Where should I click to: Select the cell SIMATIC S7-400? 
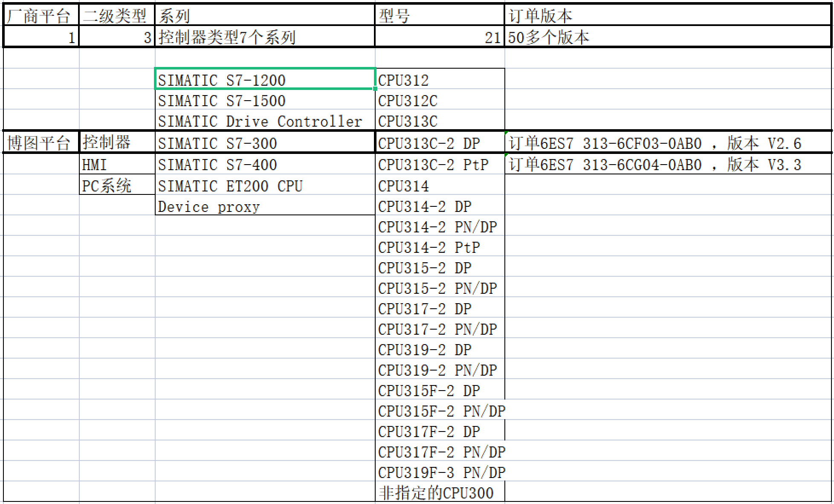click(265, 164)
